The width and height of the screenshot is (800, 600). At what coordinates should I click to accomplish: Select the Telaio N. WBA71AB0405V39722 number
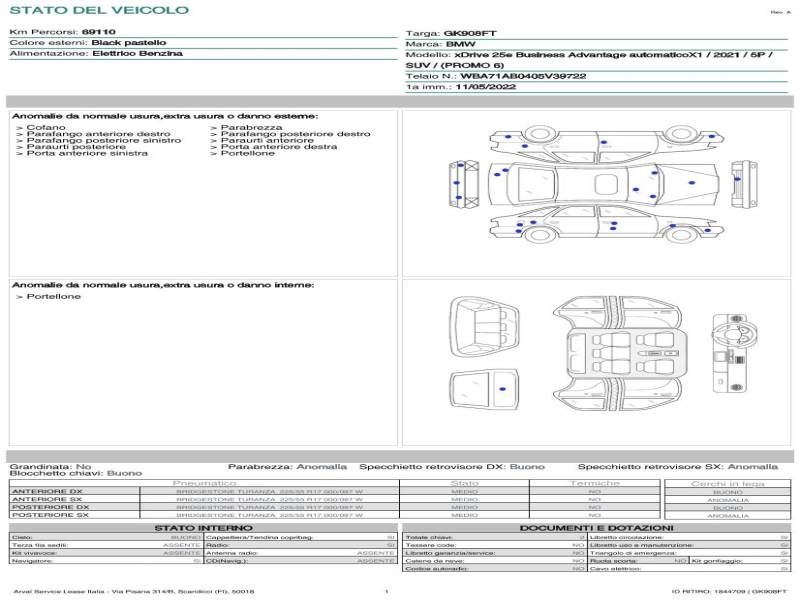[x=523, y=76]
